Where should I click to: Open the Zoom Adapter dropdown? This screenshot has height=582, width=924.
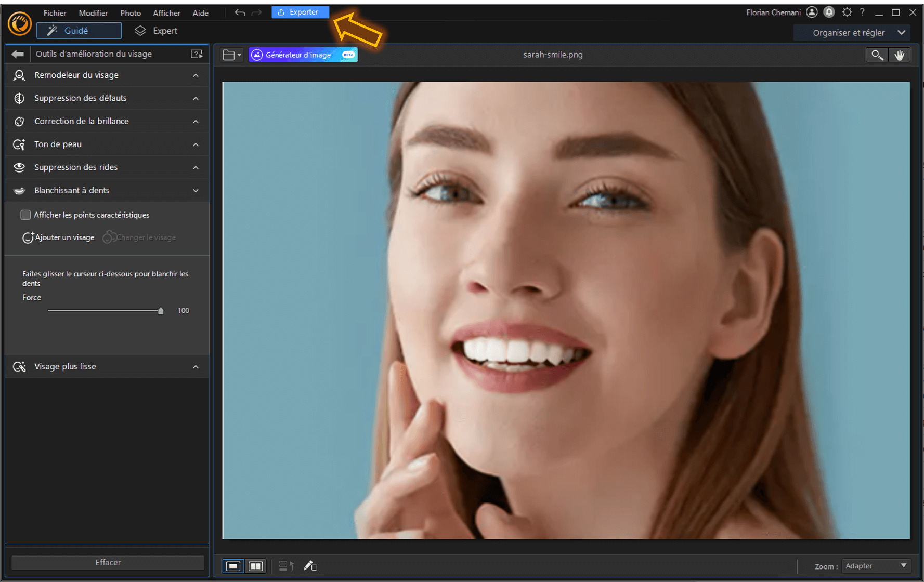pyautogui.click(x=876, y=566)
